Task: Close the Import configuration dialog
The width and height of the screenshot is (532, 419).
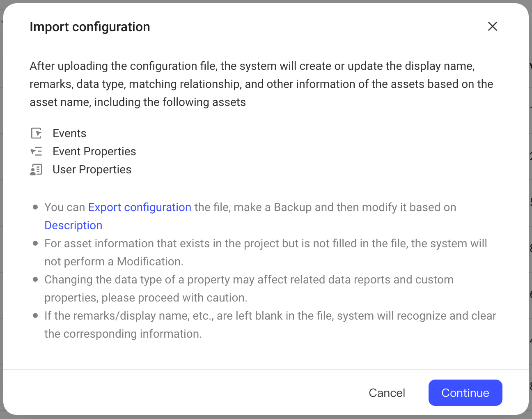Action: [x=492, y=26]
